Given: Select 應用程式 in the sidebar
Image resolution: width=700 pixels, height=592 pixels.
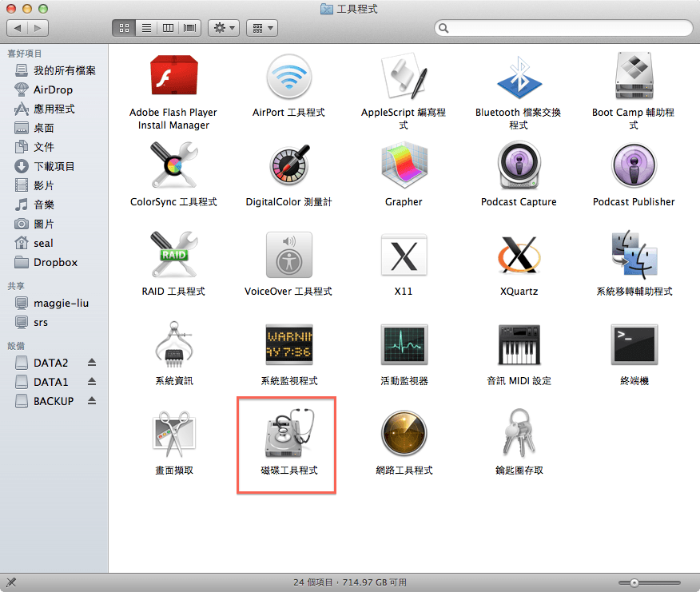Looking at the screenshot, I should point(54,109).
